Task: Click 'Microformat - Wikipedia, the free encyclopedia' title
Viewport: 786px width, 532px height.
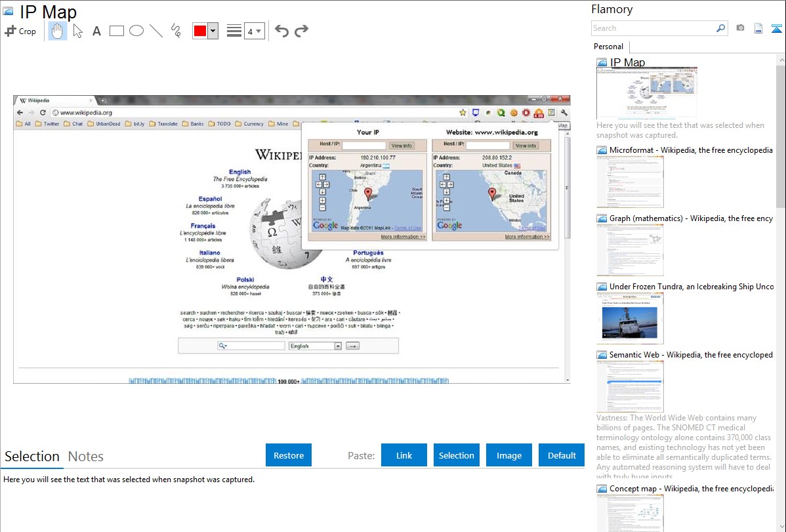Action: pos(692,150)
